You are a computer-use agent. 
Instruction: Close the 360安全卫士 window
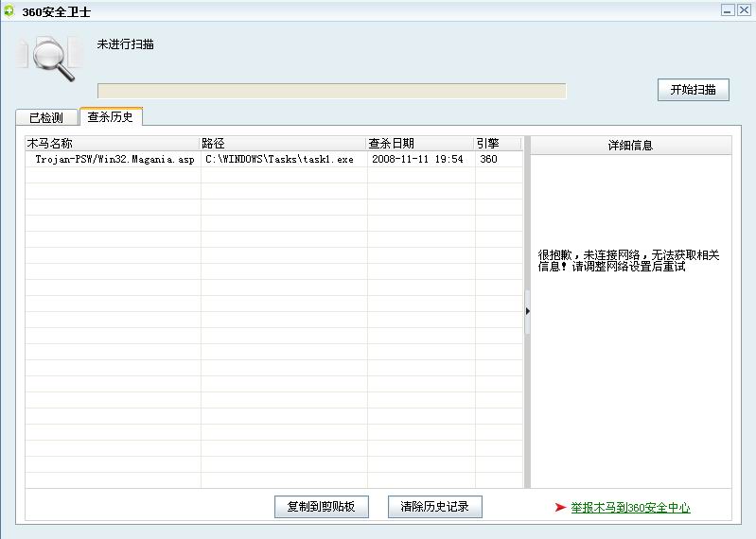point(744,10)
